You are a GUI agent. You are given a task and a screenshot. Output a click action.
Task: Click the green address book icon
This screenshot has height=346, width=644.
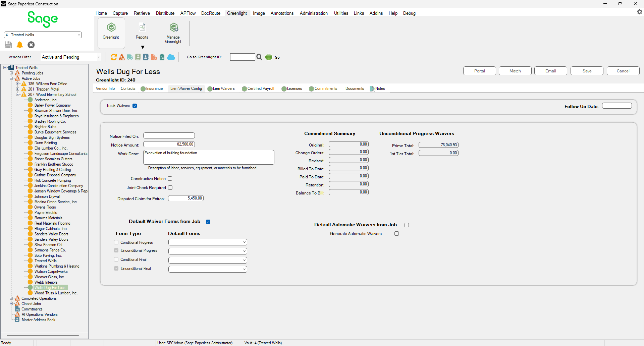click(x=138, y=57)
